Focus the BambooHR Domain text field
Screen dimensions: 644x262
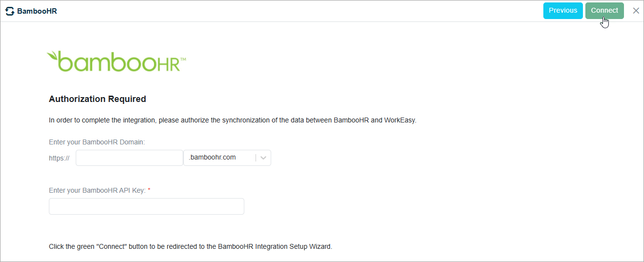click(129, 158)
